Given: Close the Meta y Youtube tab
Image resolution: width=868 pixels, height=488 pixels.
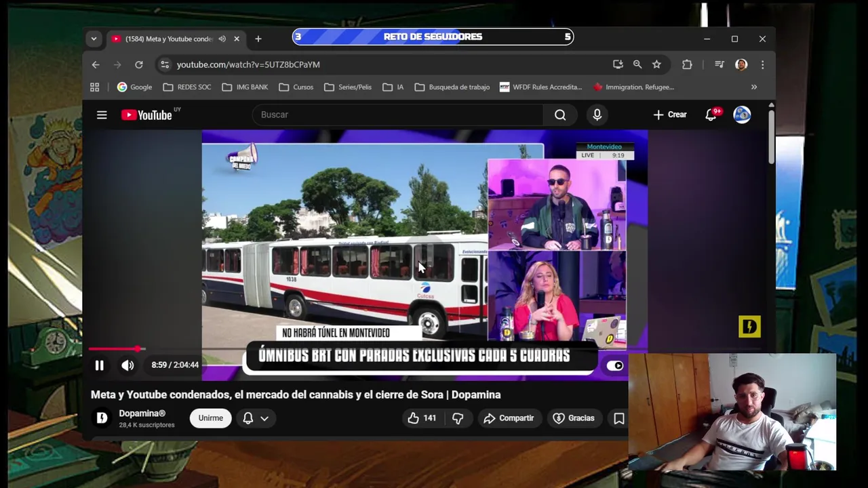Looking at the screenshot, I should coord(236,39).
